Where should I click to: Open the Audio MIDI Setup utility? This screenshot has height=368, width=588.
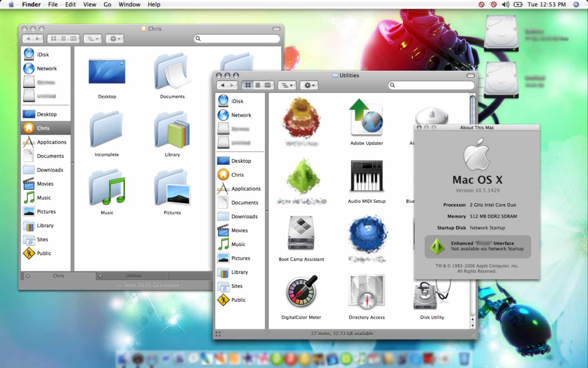coord(366,176)
